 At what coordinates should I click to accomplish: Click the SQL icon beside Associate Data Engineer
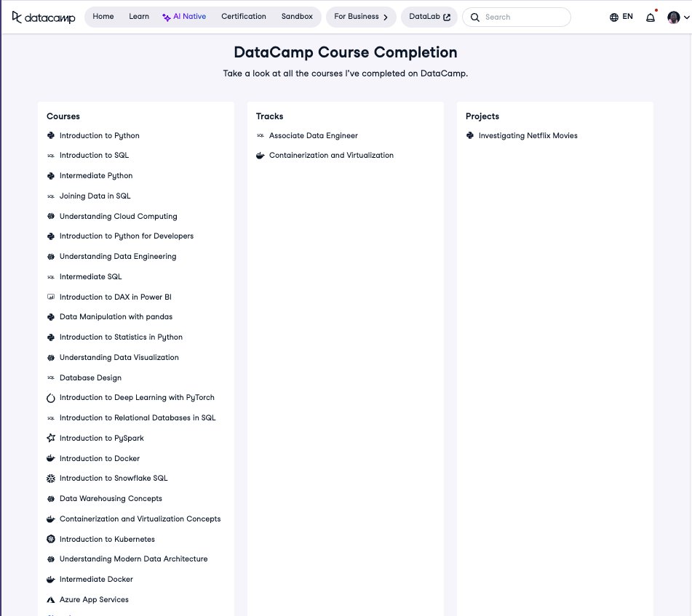click(x=261, y=135)
